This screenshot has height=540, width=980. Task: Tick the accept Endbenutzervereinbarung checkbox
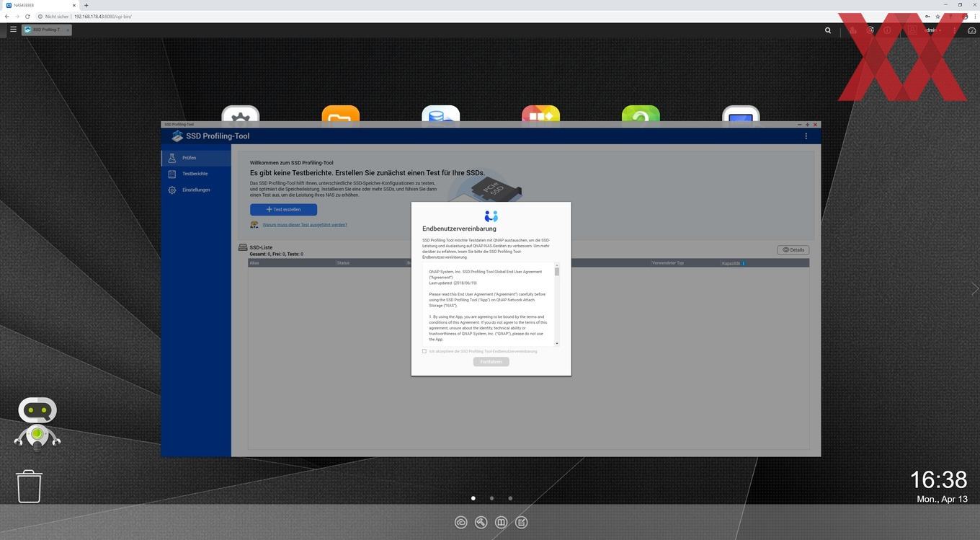coord(424,351)
